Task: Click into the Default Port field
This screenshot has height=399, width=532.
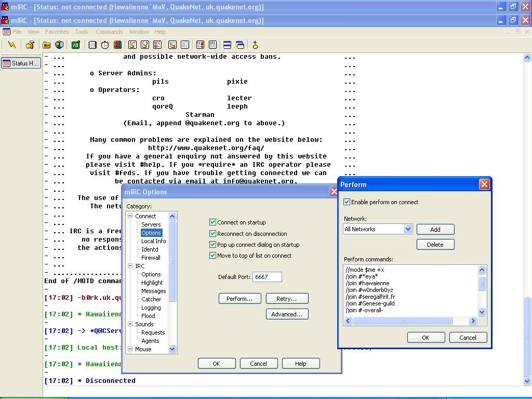Action: (267, 277)
